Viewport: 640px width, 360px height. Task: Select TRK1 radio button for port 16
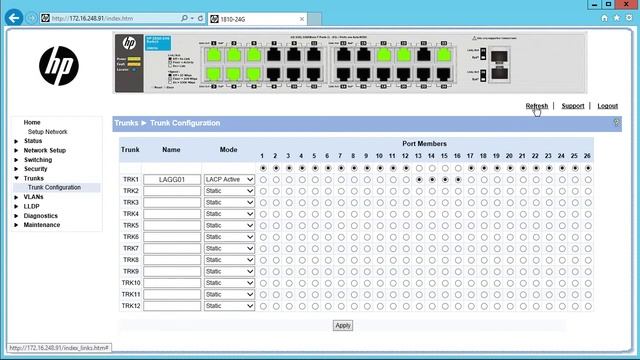pyautogui.click(x=458, y=180)
